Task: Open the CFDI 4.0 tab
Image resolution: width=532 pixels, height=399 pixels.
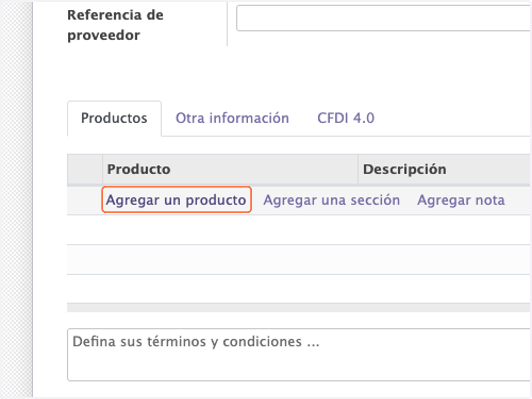Action: pos(346,118)
